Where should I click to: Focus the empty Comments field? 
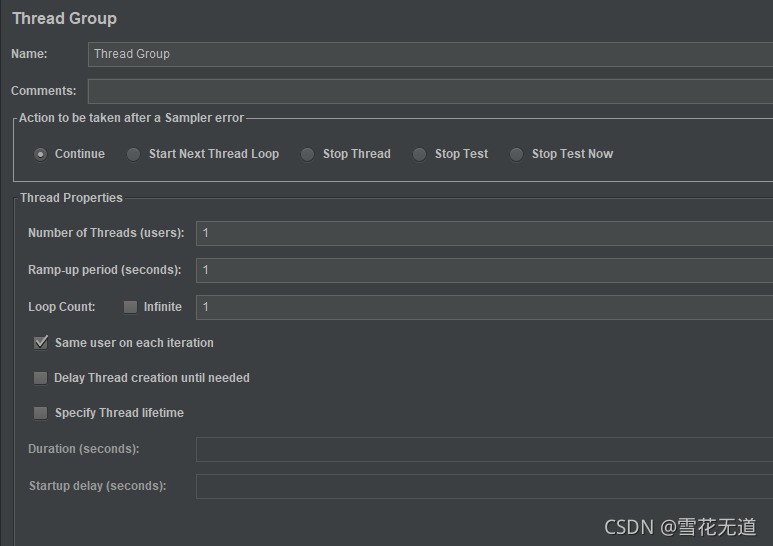[430, 91]
